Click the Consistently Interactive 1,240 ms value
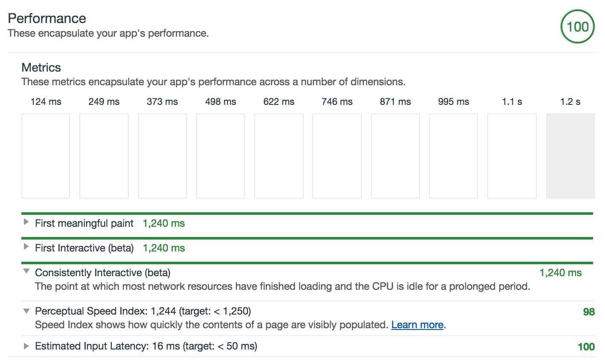 point(561,273)
